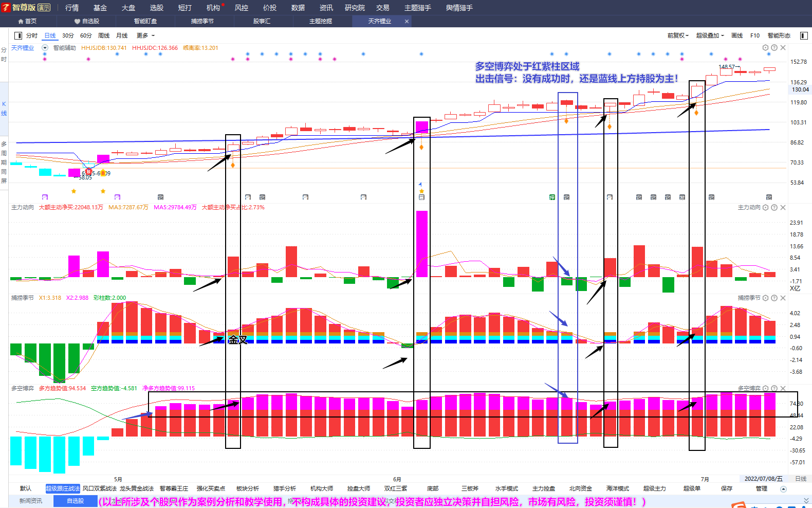Open the 研究院 menu

pyautogui.click(x=355, y=8)
